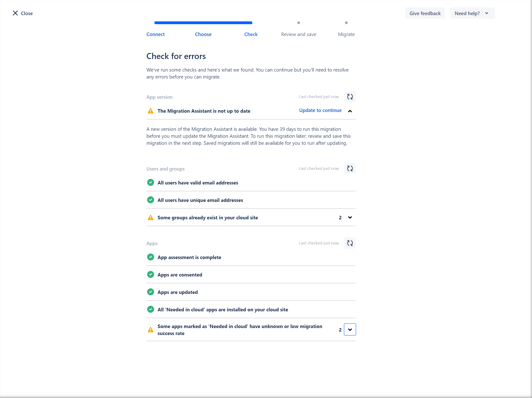Select the Review and save step
The image size is (532, 398).
[x=298, y=34]
